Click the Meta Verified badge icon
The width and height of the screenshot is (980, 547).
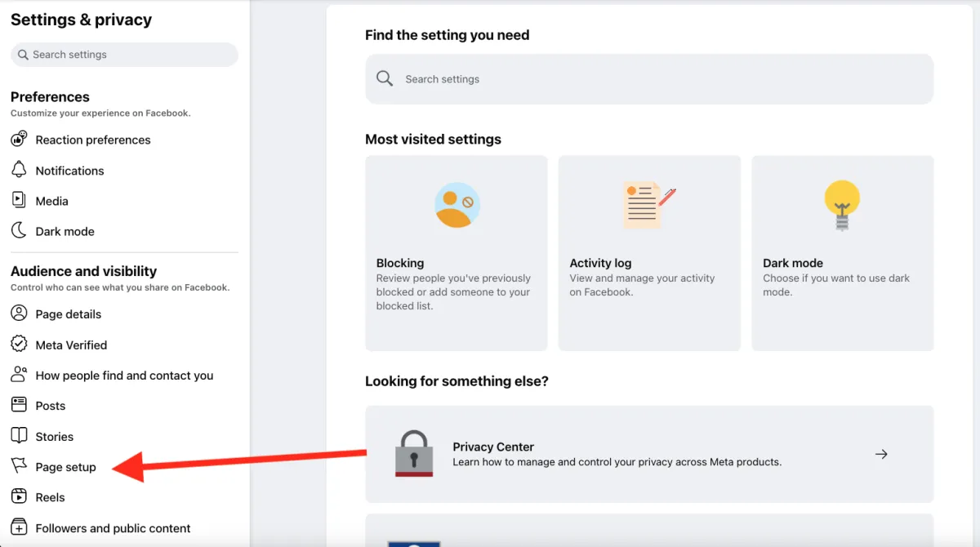[19, 345]
